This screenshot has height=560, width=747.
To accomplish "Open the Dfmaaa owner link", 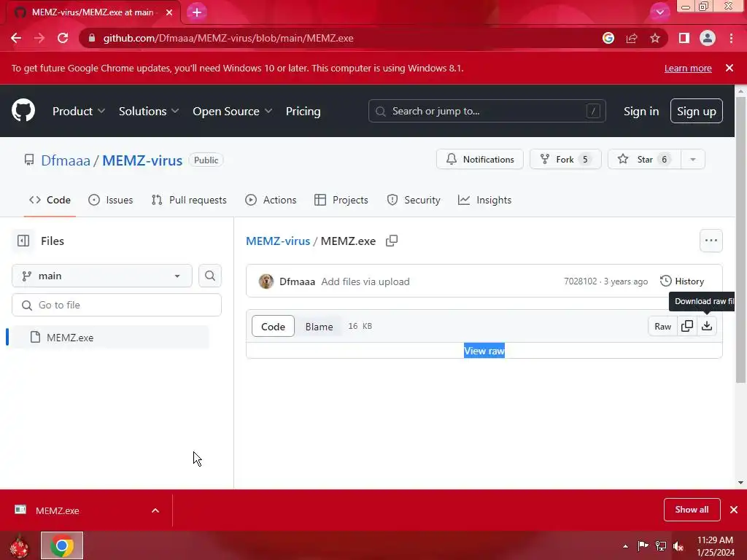I will [66, 160].
